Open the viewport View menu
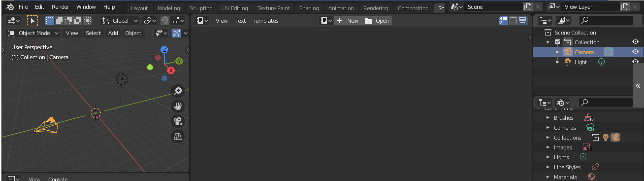Viewport: 644px width, 181px height. coord(72,33)
